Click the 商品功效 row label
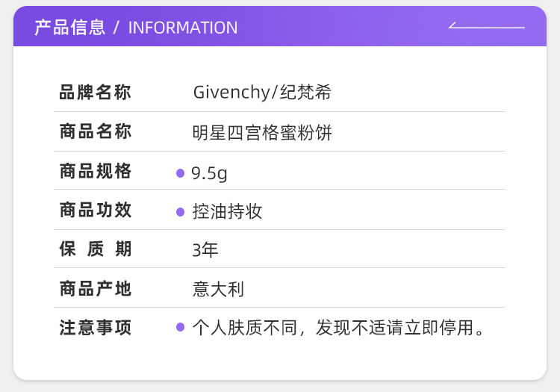 click(95, 211)
